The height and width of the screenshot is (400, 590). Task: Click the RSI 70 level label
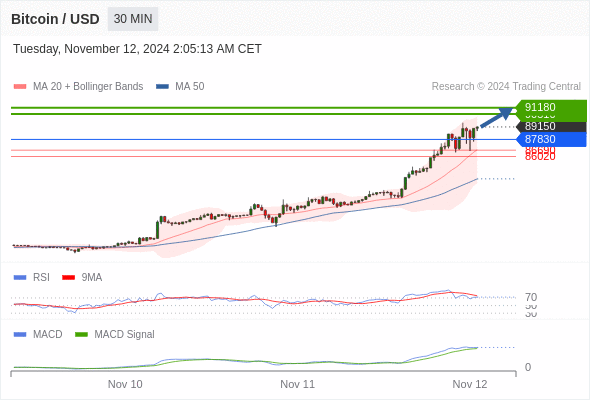531,297
